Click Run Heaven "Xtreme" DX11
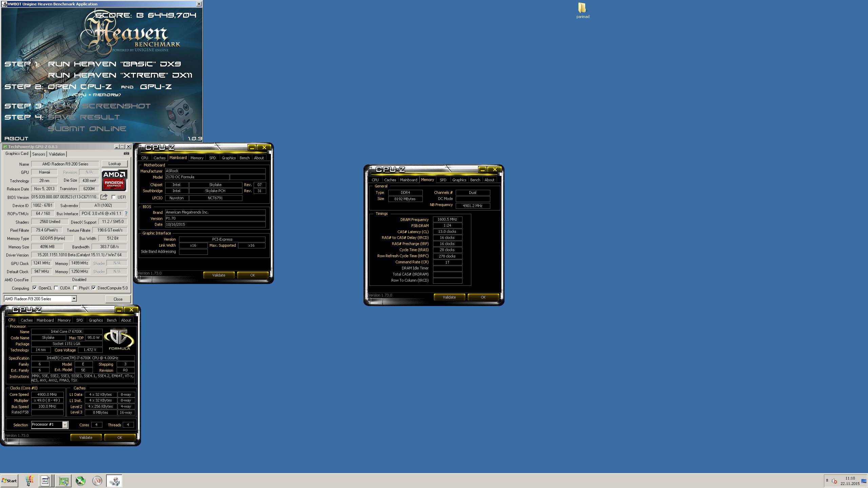The image size is (868, 488). [120, 75]
